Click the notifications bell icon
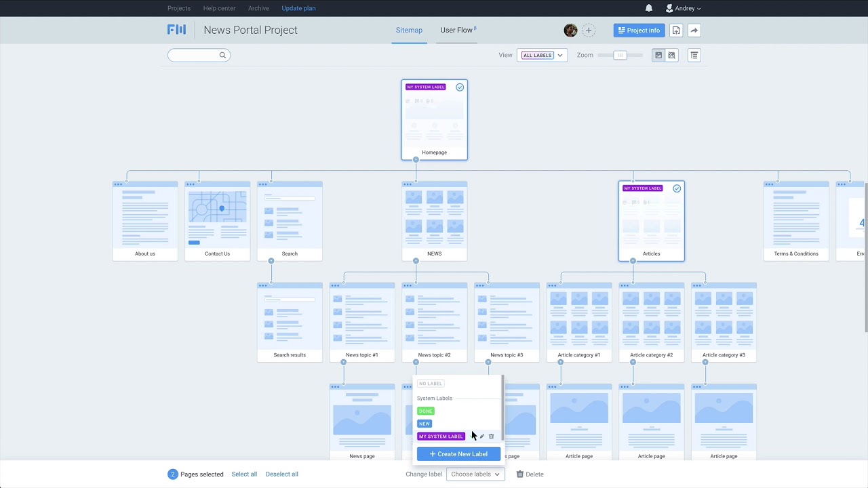868x488 pixels. (x=649, y=8)
